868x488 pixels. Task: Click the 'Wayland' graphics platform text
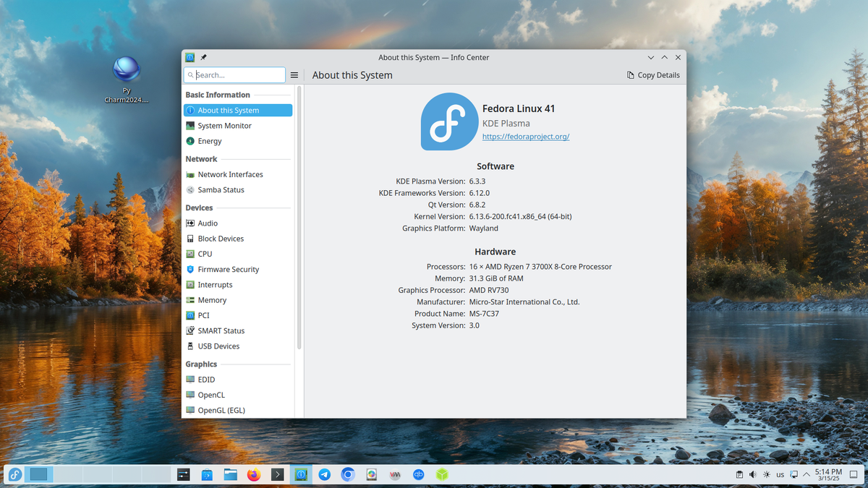click(484, 228)
